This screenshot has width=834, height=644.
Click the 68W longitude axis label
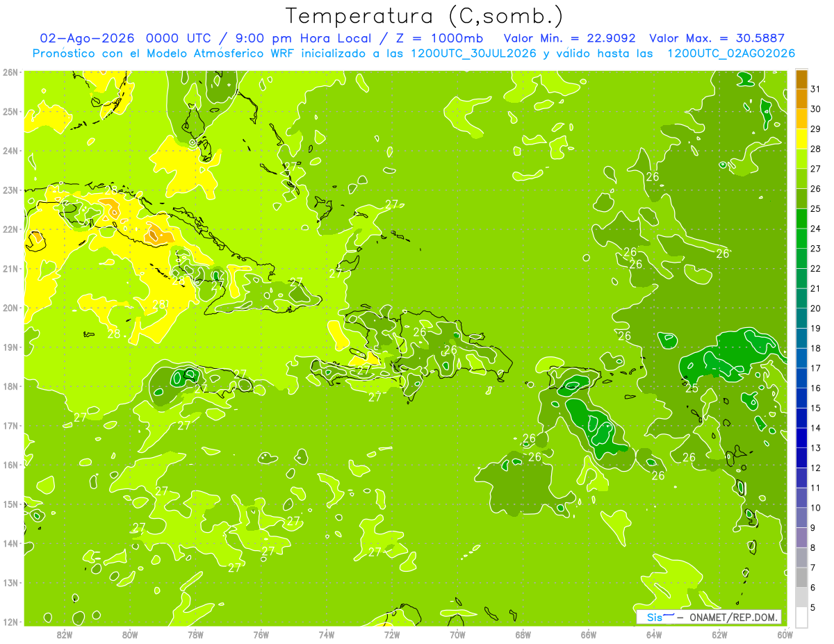click(523, 634)
